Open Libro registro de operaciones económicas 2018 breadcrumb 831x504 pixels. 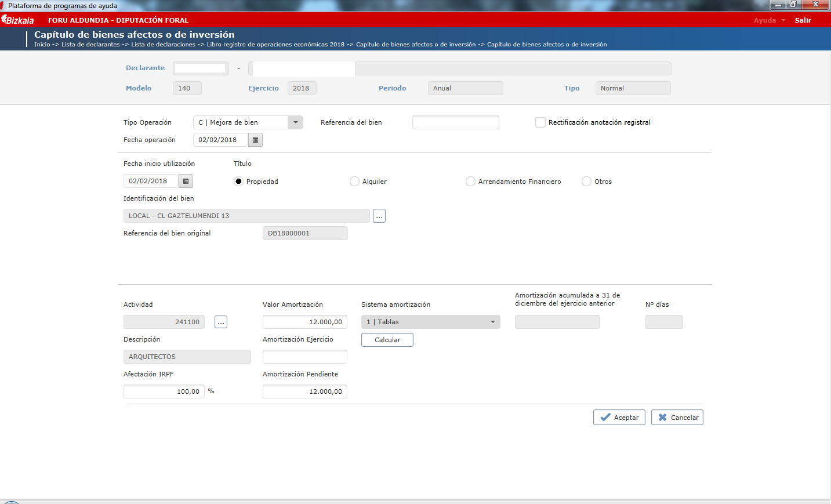[x=275, y=44]
